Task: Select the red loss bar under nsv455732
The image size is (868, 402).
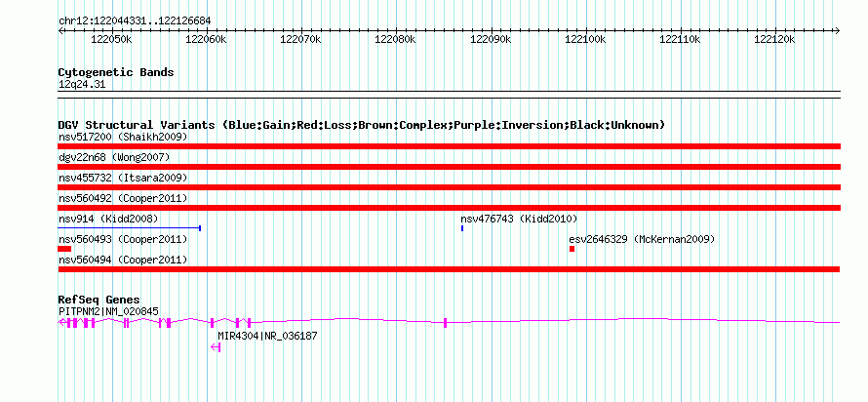Action: pyautogui.click(x=449, y=187)
